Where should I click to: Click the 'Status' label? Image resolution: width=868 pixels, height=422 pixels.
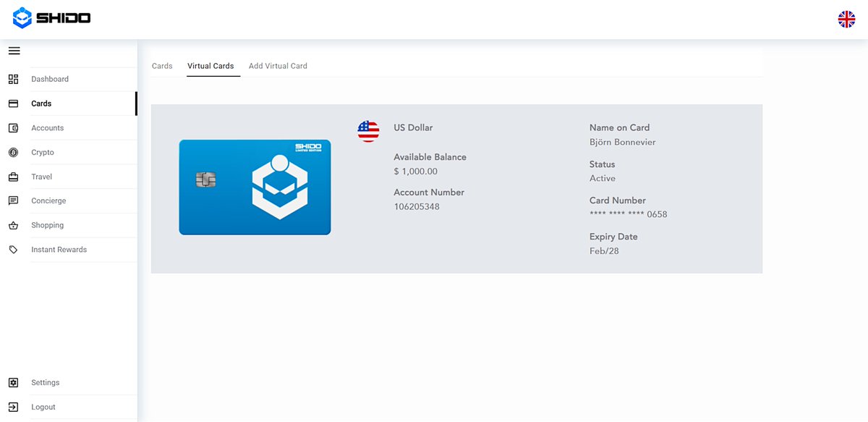click(602, 164)
